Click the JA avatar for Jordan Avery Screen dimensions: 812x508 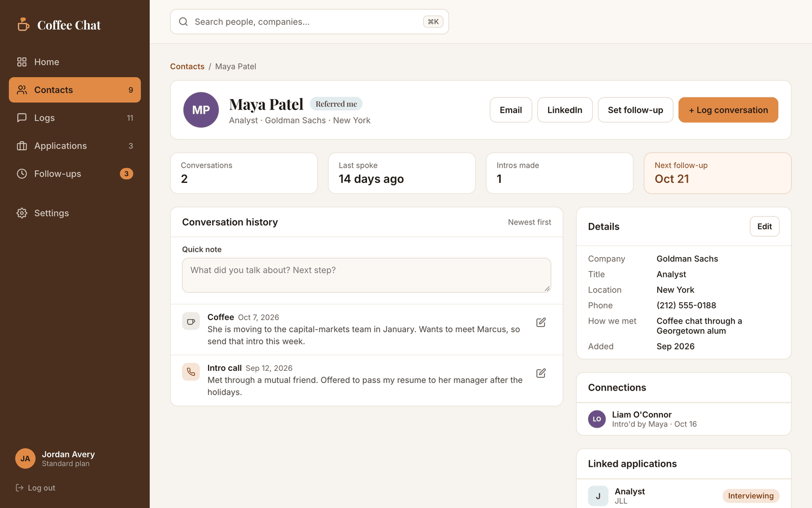tap(25, 459)
